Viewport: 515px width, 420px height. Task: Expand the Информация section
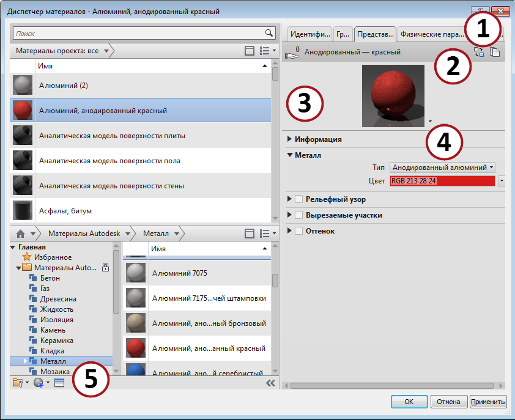(x=289, y=139)
